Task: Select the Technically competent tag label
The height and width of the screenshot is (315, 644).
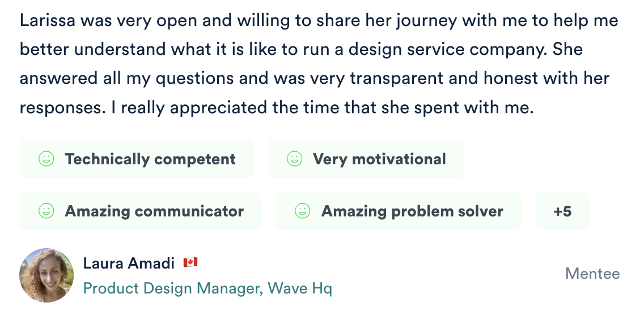Action: (150, 159)
